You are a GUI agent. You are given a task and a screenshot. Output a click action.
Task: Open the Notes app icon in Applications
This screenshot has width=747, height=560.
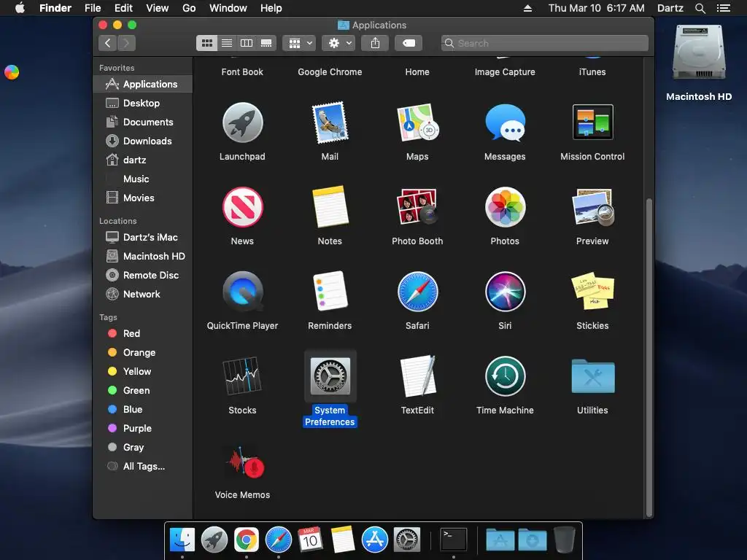[330, 206]
